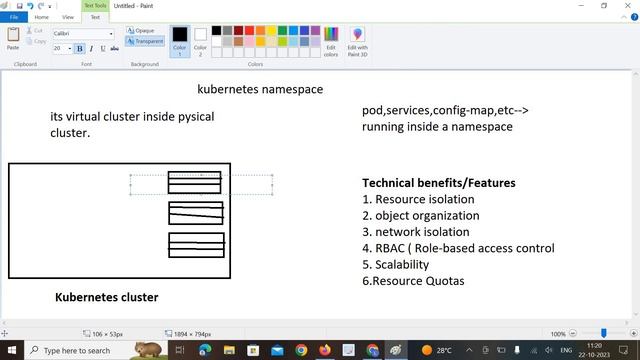Pick the yellow color swatch

271,30
